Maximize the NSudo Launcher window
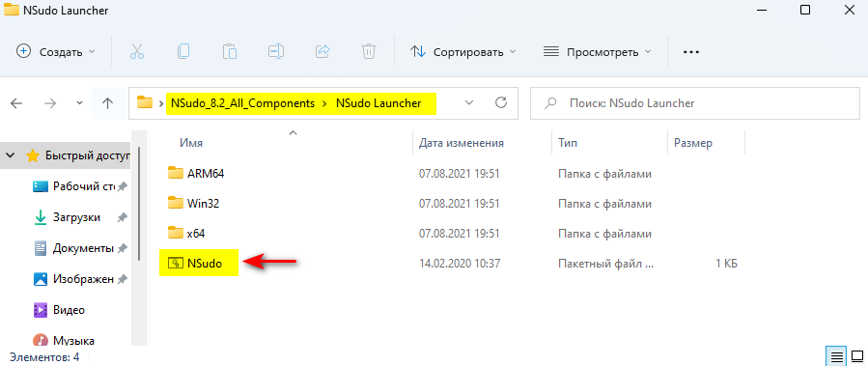The height and width of the screenshot is (366, 868). [805, 10]
